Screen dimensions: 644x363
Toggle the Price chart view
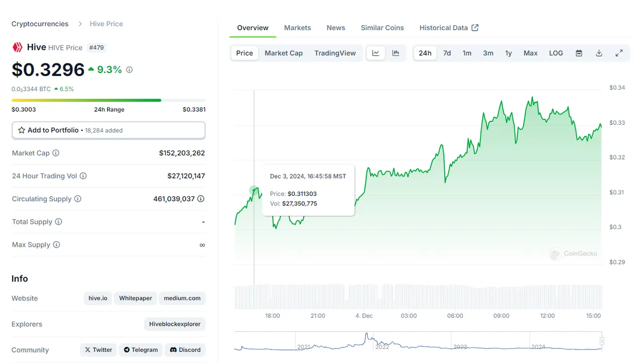click(245, 53)
